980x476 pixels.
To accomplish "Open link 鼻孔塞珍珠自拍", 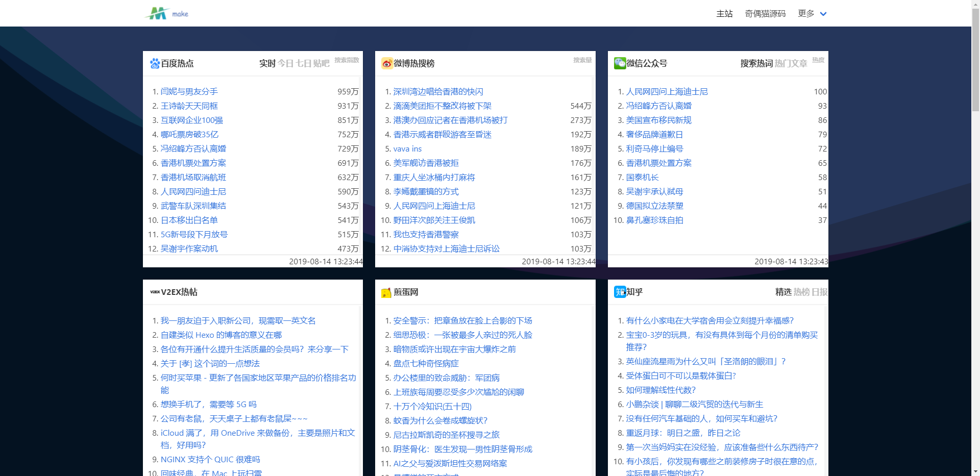I will coord(655,220).
